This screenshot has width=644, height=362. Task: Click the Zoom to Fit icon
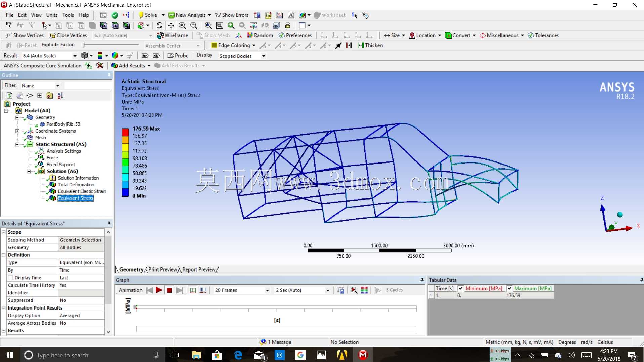pyautogui.click(x=208, y=25)
